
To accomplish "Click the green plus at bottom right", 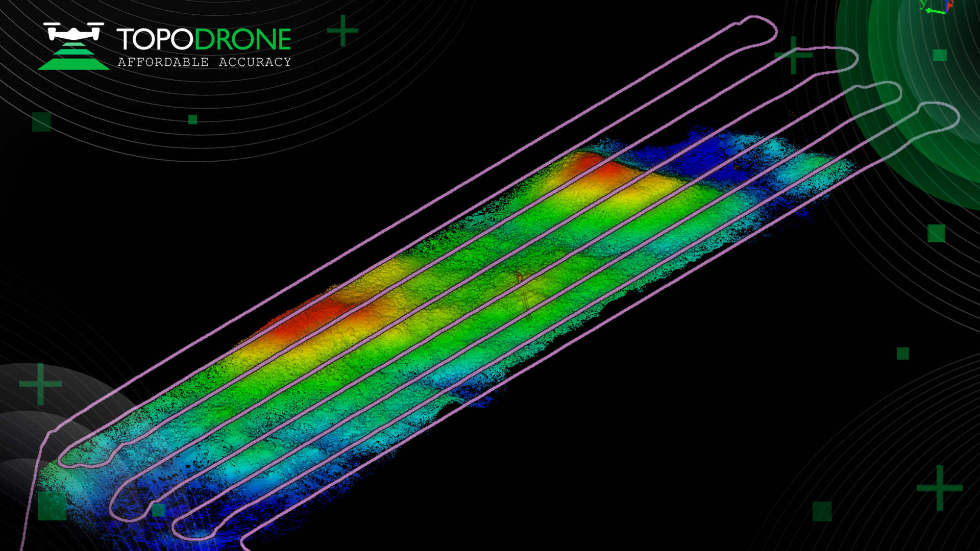I will pyautogui.click(x=940, y=488).
